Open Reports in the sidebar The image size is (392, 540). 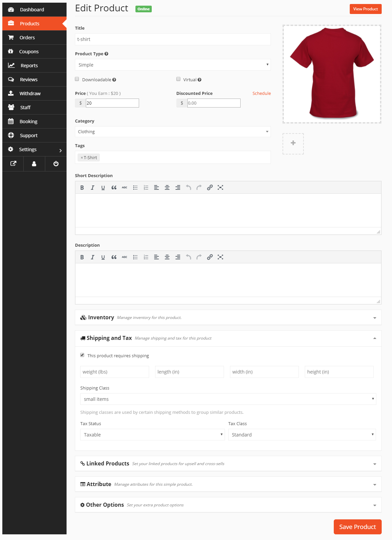coord(35,66)
